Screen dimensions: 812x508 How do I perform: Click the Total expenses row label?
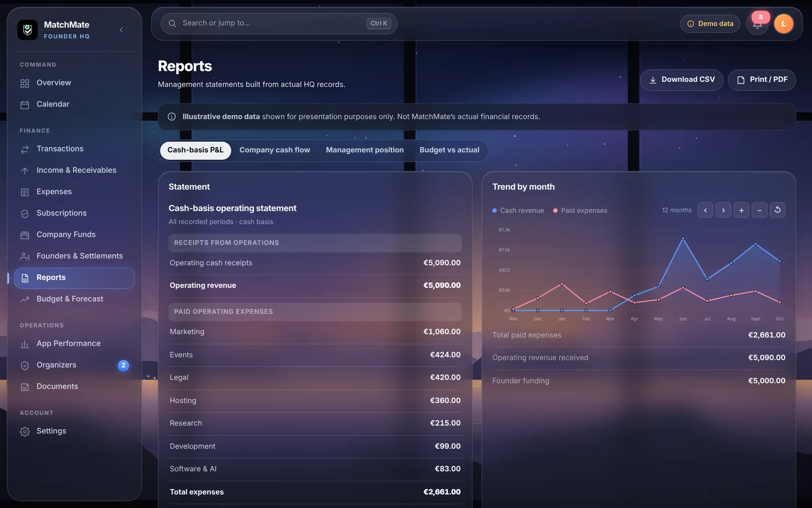(x=196, y=492)
